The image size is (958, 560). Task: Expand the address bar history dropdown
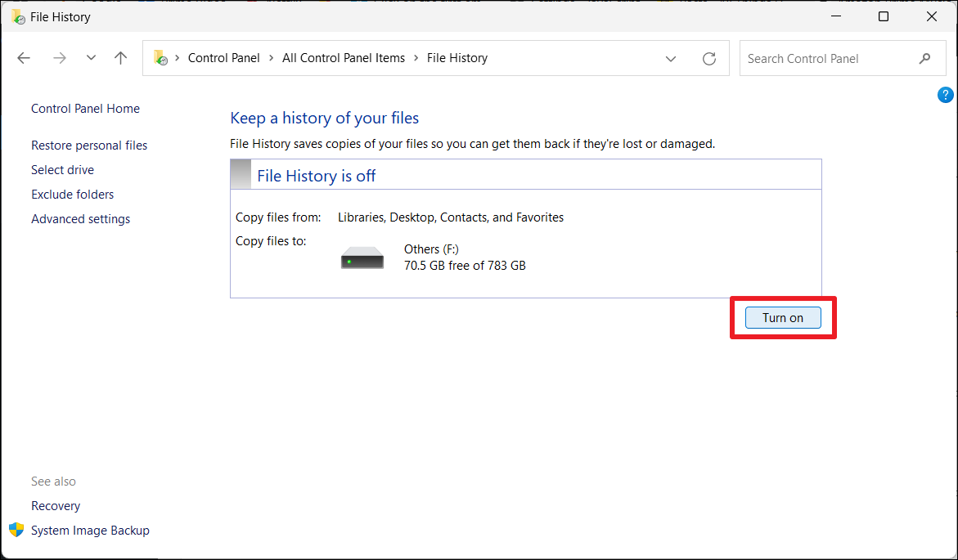click(671, 58)
